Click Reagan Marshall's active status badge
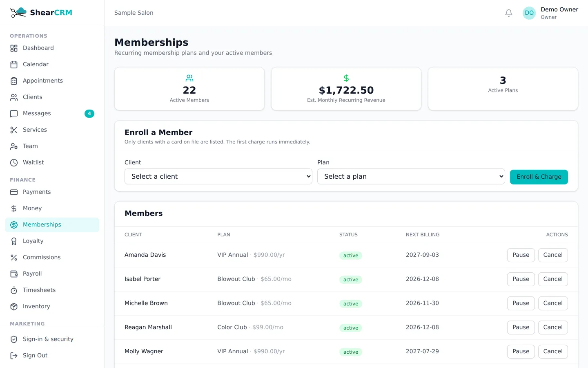The image size is (588, 368). (351, 328)
